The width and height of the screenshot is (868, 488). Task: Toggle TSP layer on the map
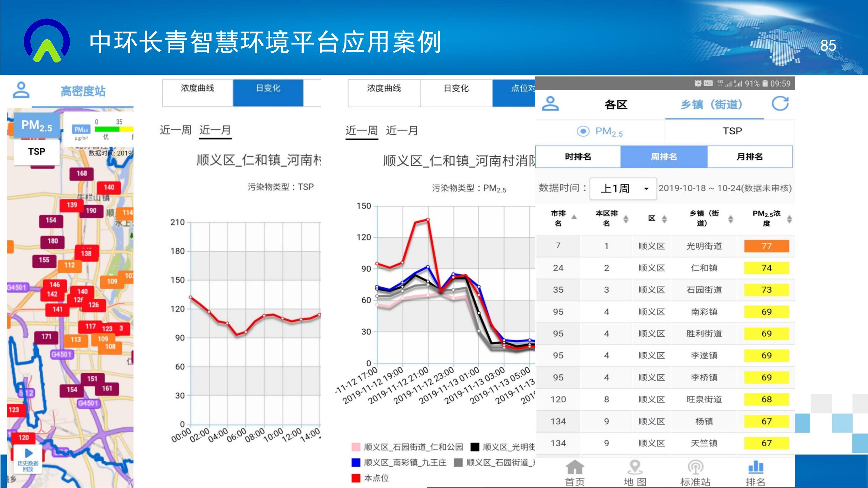click(36, 152)
